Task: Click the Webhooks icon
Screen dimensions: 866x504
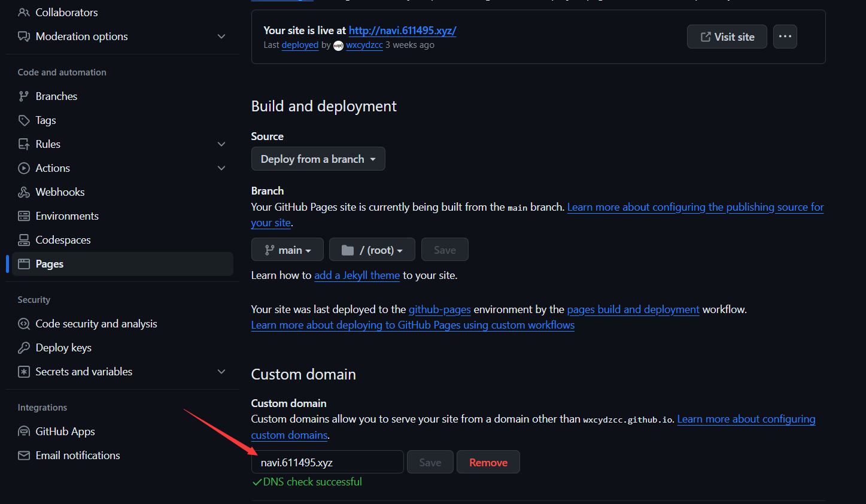Action: (x=24, y=192)
